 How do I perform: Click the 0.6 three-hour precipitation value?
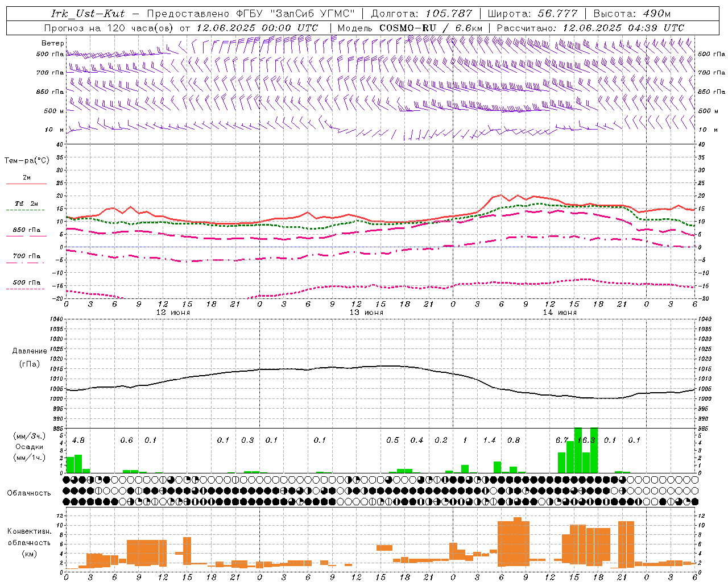tap(127, 440)
